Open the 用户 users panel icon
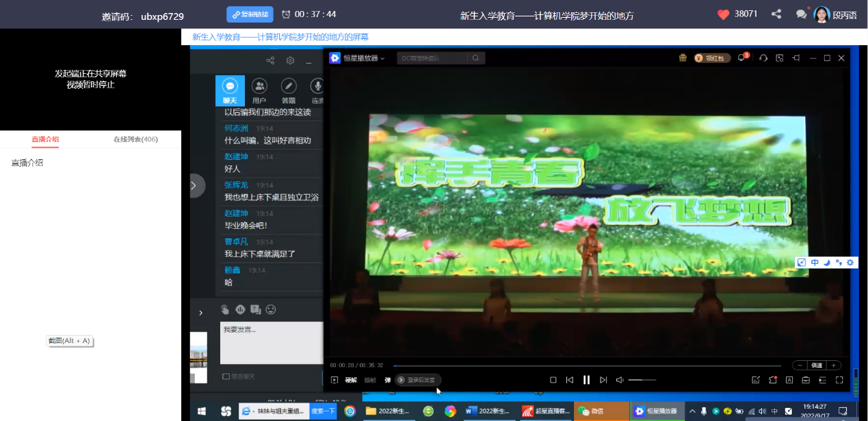Image resolution: width=868 pixels, height=421 pixels. 259,90
